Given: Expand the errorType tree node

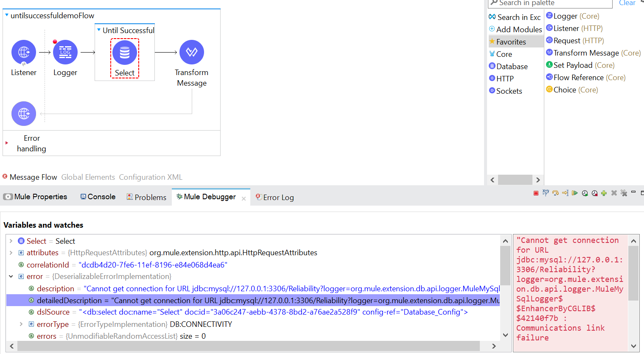Looking at the screenshot, I should (x=21, y=324).
